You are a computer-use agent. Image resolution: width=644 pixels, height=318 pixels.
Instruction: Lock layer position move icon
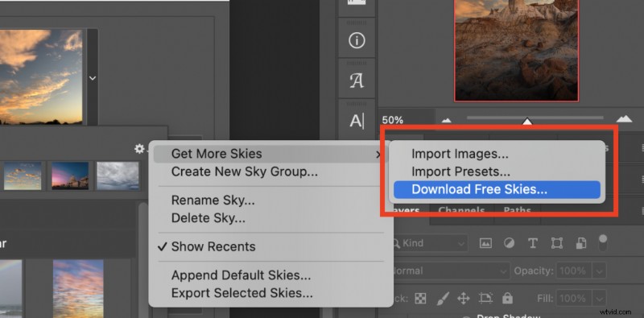(x=464, y=299)
